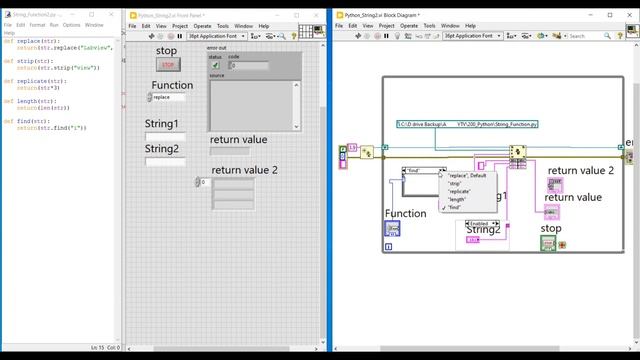Click the String1 input field
The height and width of the screenshot is (360, 640).
click(x=165, y=137)
